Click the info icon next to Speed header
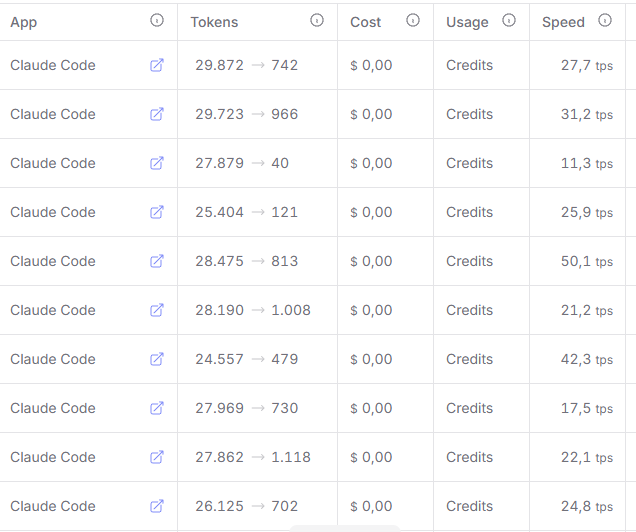 click(x=605, y=20)
